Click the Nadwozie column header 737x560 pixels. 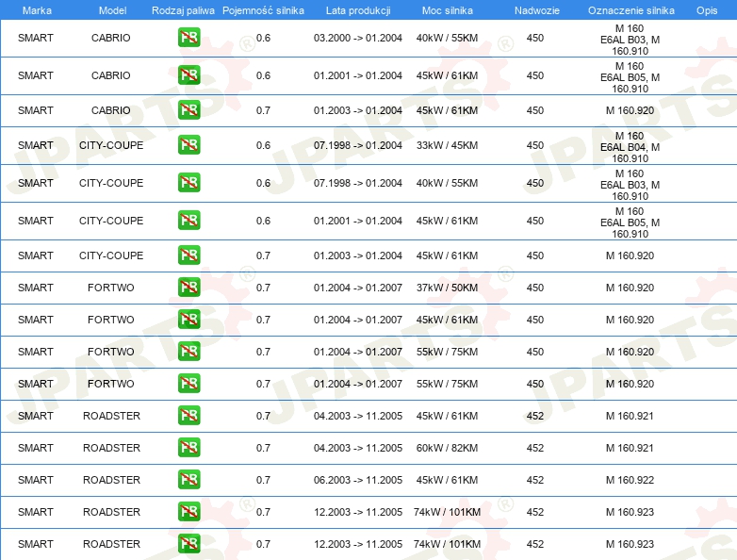pos(535,9)
